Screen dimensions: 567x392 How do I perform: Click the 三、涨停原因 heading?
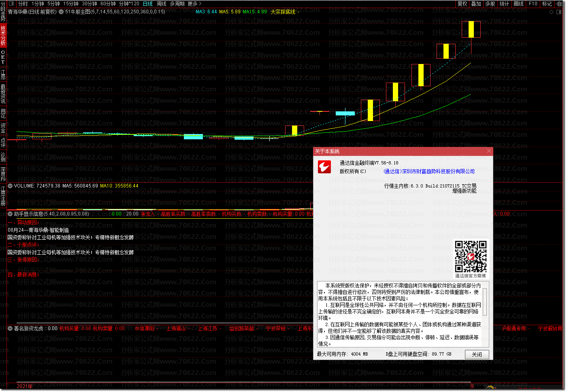[x=23, y=260]
